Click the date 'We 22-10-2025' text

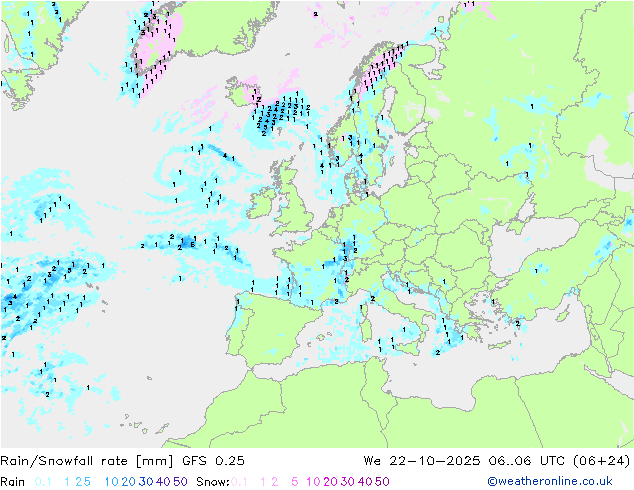[x=422, y=461]
